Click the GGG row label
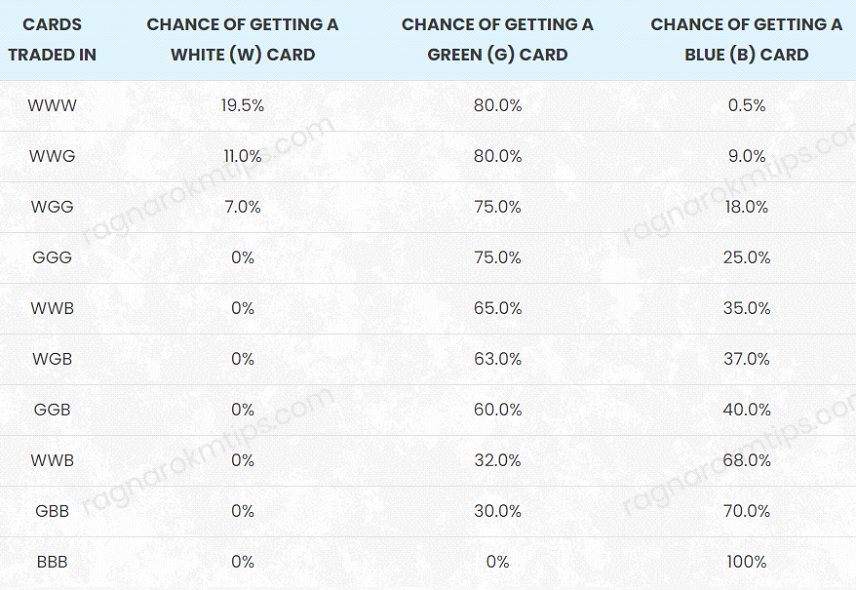Screen dimensions: 856x590 52,258
